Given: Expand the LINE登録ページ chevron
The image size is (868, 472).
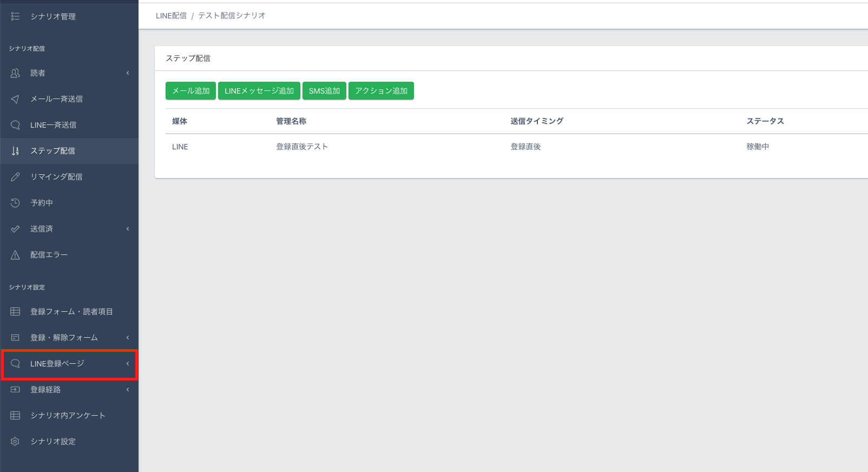Looking at the screenshot, I should [128, 364].
